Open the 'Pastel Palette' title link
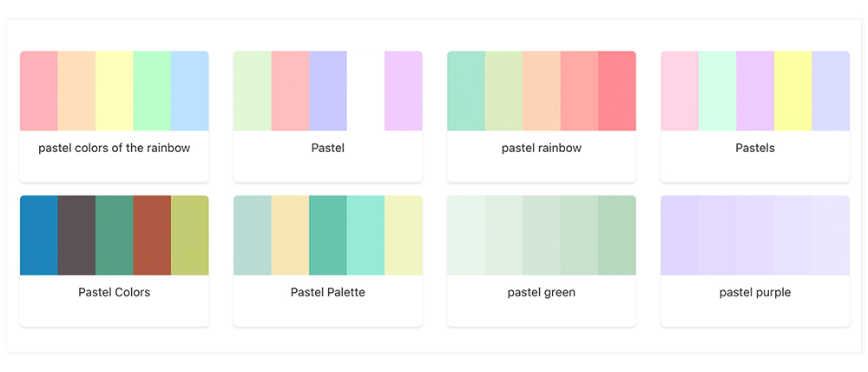This screenshot has height=372, width=868. [x=328, y=292]
